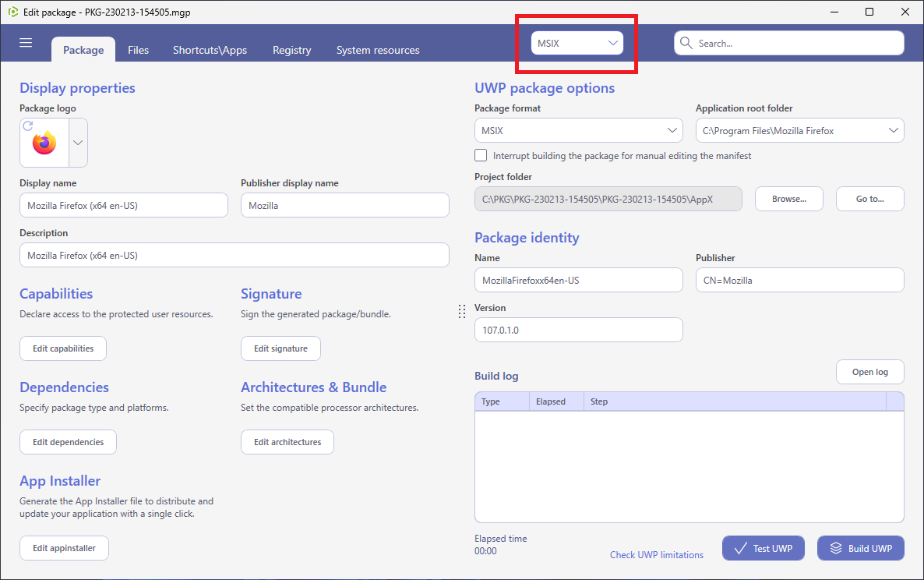Open the Shortcuts\Apps tab
The width and height of the screenshot is (924, 580).
210,50
